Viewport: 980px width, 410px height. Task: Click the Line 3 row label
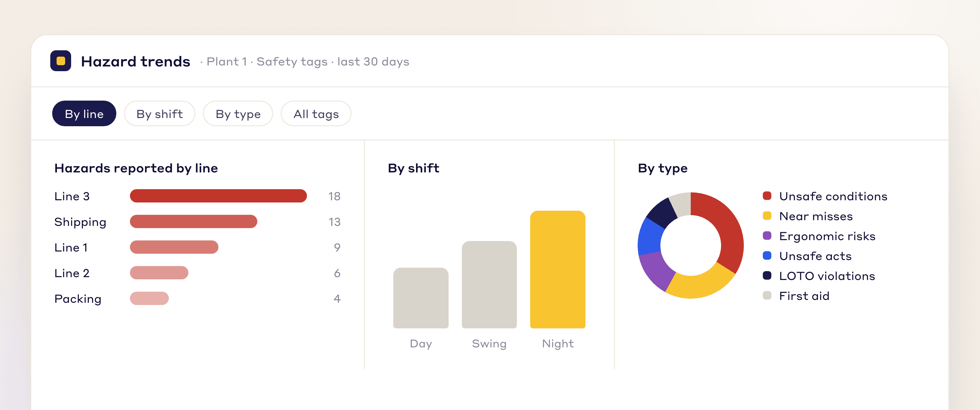click(x=72, y=196)
